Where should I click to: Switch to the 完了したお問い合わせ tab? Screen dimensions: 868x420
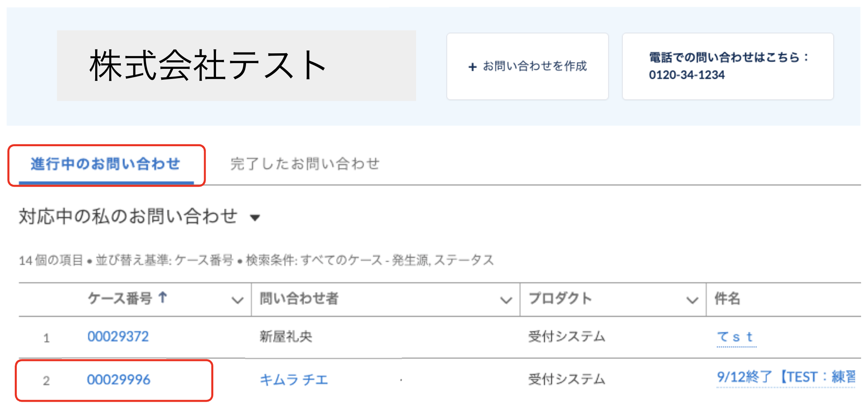[305, 164]
